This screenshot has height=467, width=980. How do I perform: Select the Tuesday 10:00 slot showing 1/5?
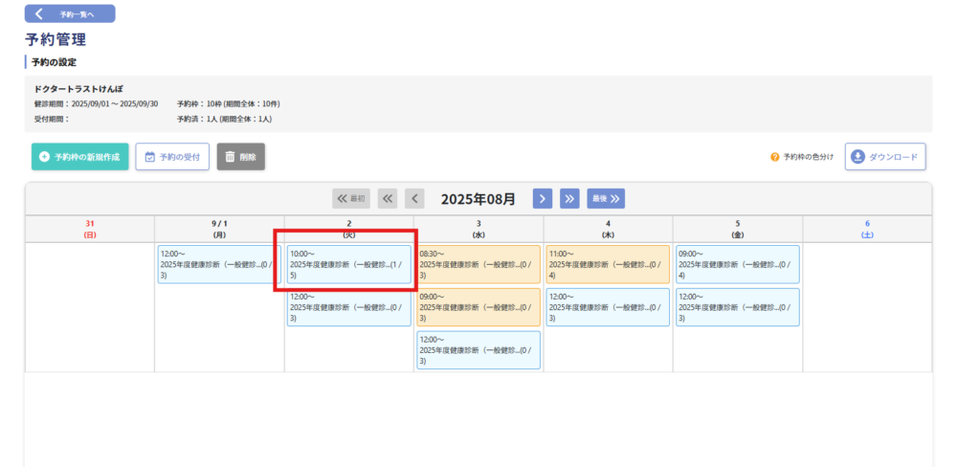pyautogui.click(x=348, y=264)
